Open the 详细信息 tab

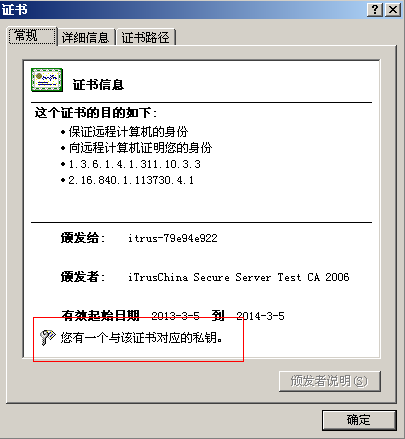point(86,37)
